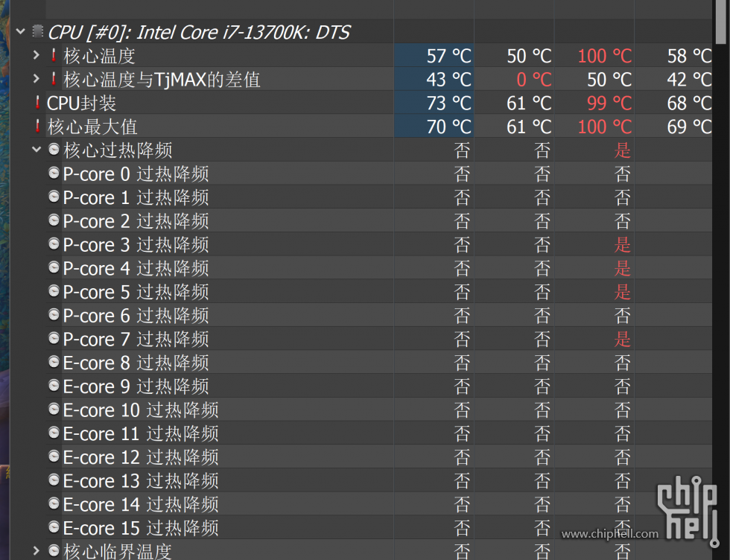Click the status icon for E-core 11 过热降频
730x560 pixels.
[x=54, y=433]
